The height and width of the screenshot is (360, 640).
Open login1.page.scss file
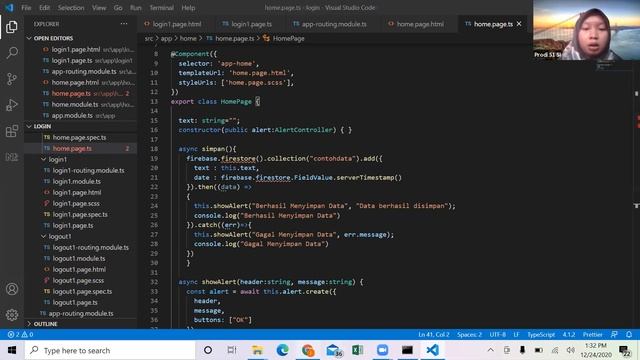[x=76, y=204]
